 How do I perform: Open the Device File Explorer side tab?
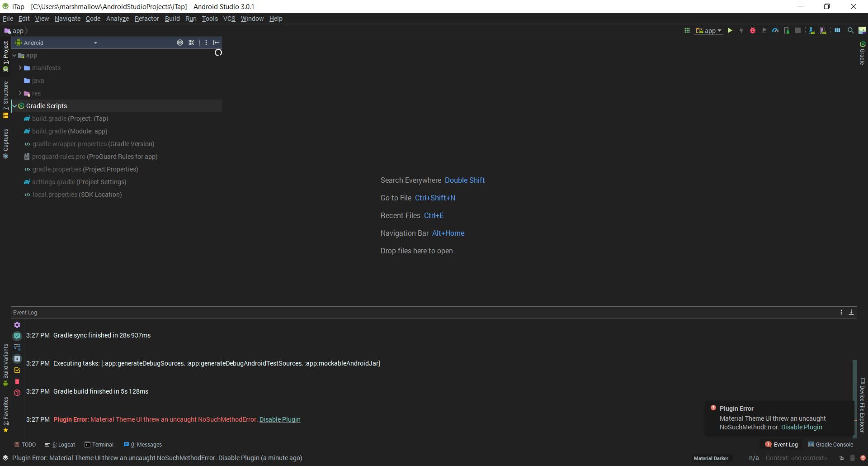[863, 405]
